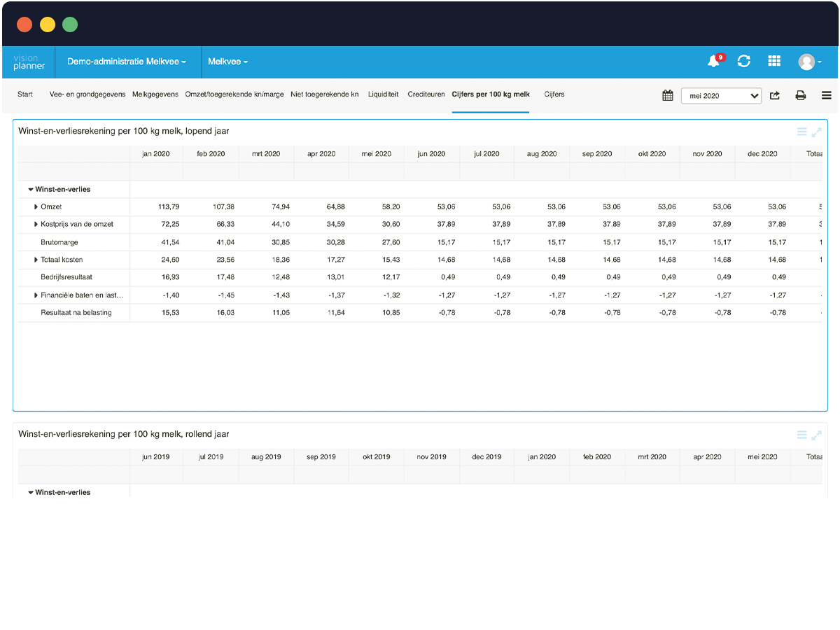This screenshot has width=840, height=630.
Task: Switch to Melkgegevens tab
Action: (x=155, y=94)
